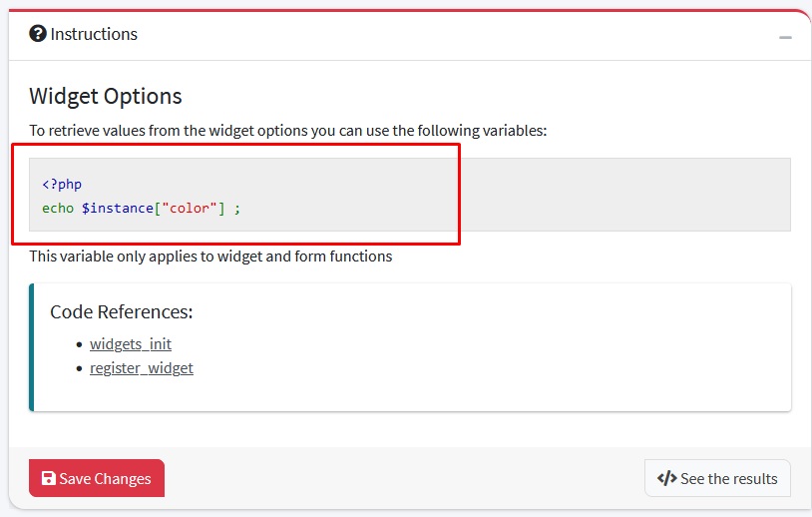Click the Widget Options heading
Screen dimensions: 812x517
point(106,96)
